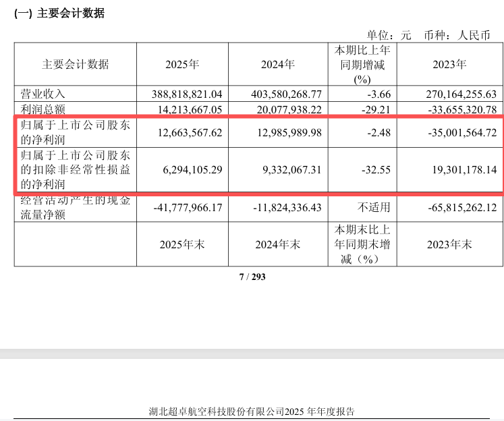
Task: Select the -32.55 percentage cell
Action: (376, 169)
